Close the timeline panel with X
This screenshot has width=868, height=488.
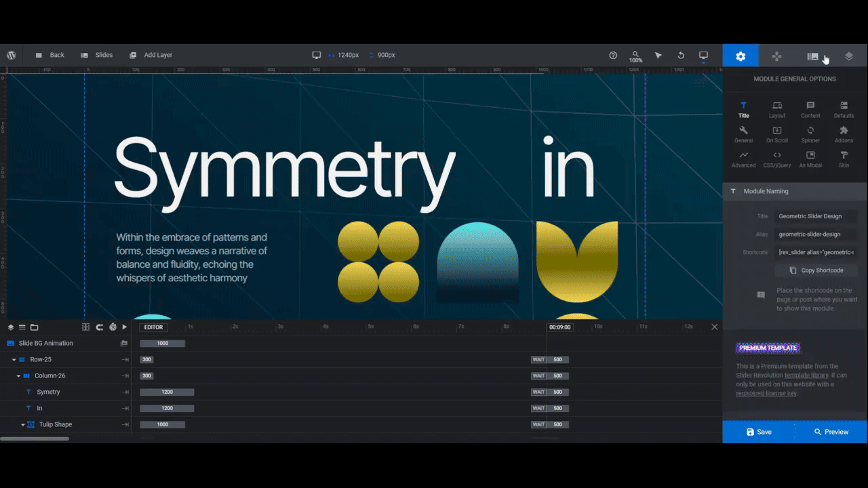714,327
